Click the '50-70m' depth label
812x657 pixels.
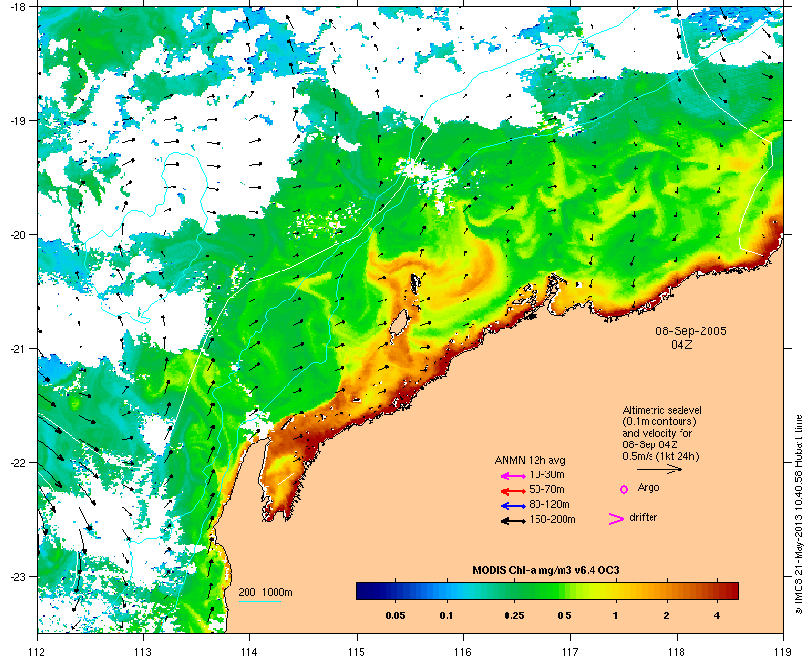point(546,489)
